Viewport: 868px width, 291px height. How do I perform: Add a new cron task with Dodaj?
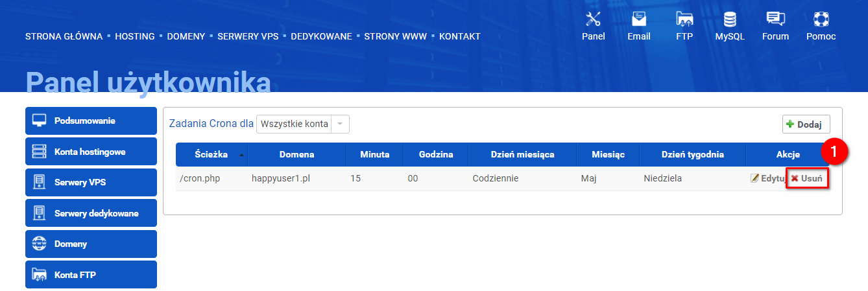[806, 124]
